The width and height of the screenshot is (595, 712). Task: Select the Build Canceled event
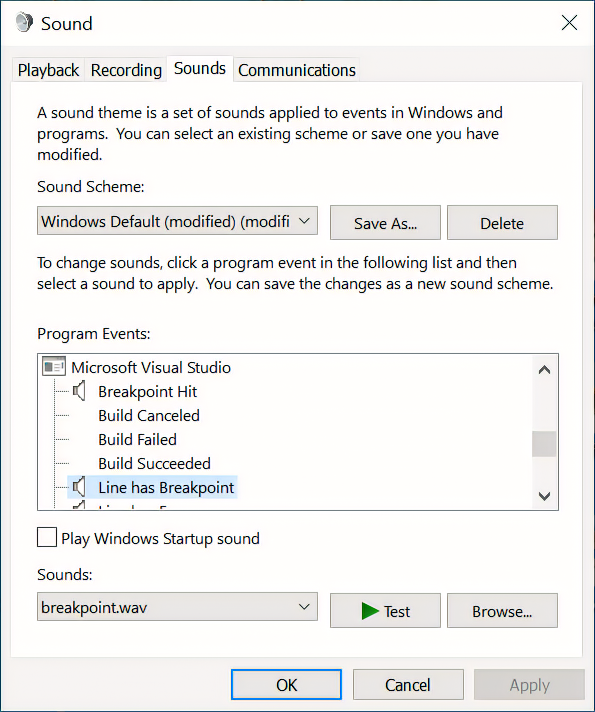[149, 415]
